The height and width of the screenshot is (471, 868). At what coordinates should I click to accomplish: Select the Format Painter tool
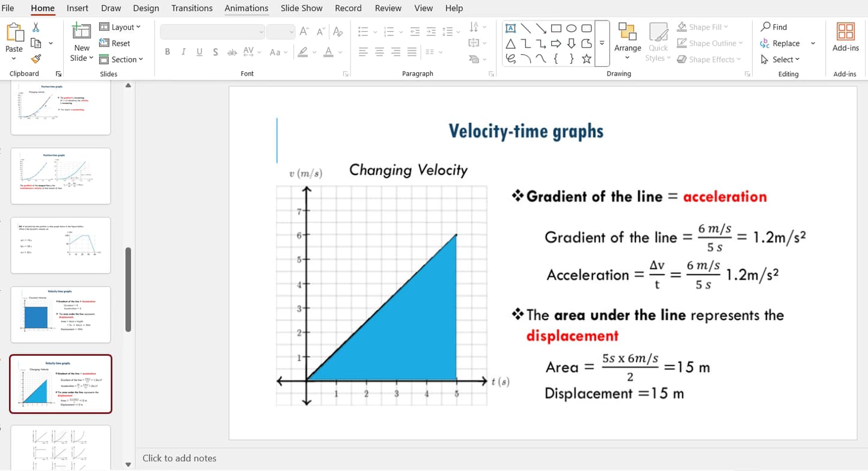click(x=36, y=59)
